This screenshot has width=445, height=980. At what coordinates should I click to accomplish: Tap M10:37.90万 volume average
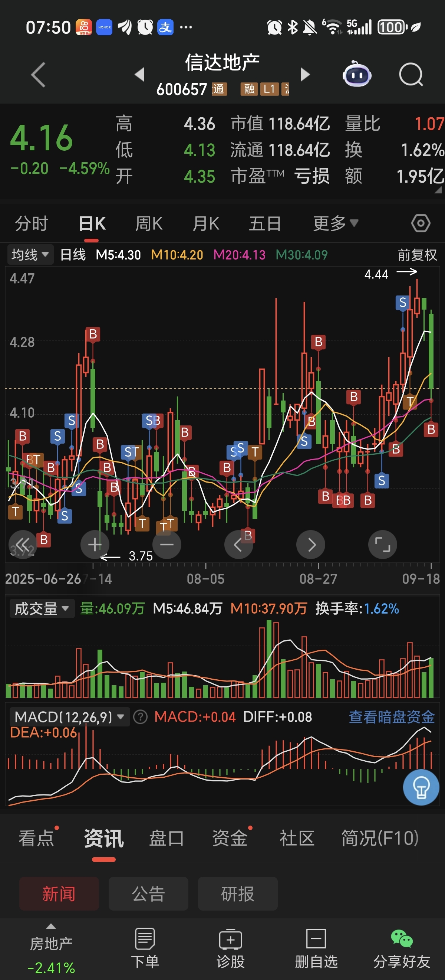(269, 609)
